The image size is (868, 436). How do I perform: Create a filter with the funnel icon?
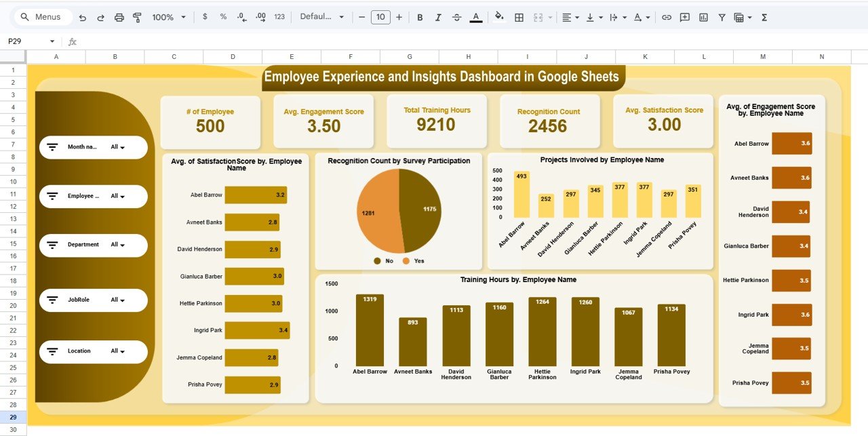pos(721,17)
